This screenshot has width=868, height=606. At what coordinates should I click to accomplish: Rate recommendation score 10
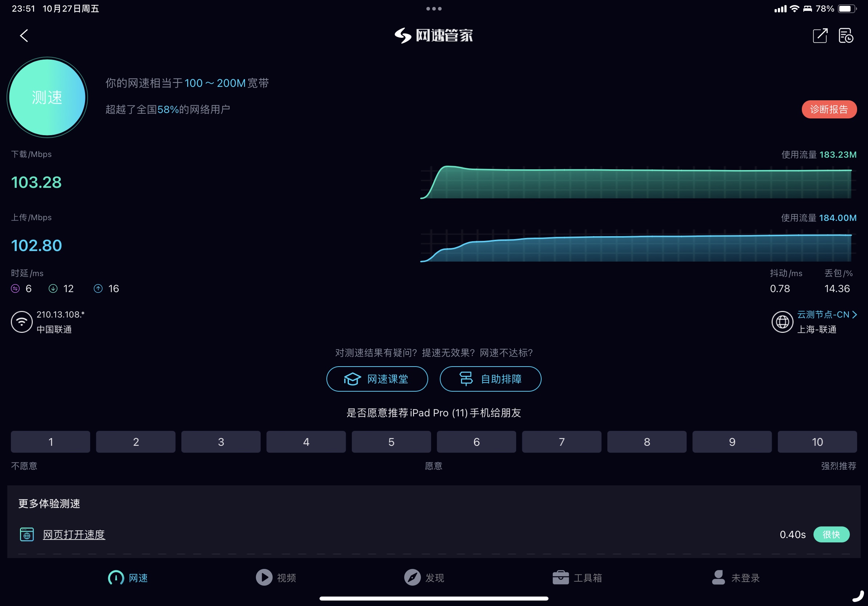click(x=817, y=442)
